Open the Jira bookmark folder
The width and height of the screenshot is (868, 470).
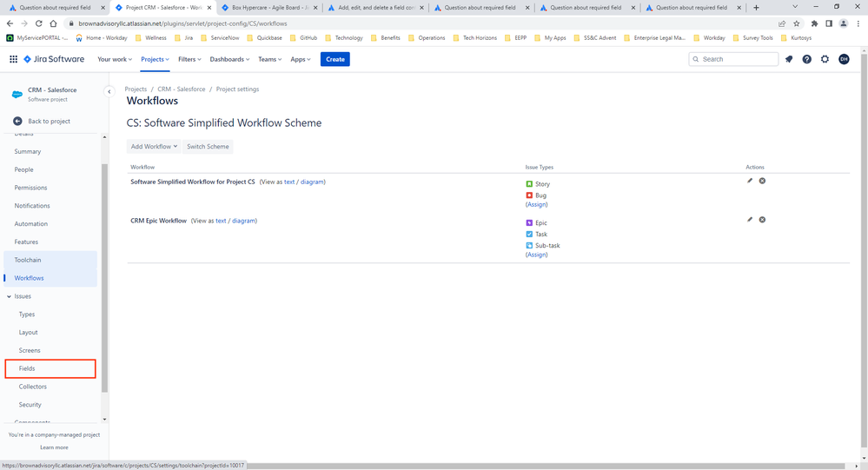(x=184, y=38)
